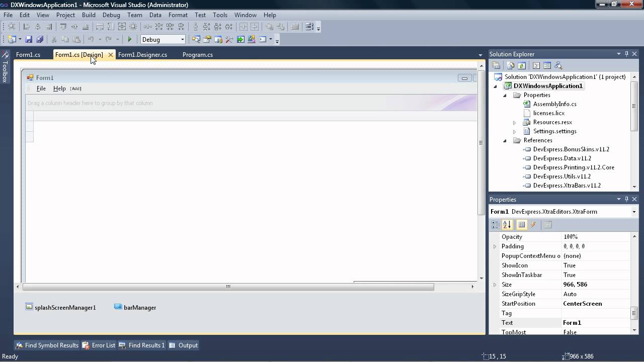Click the Tab Order toolbar icon
Image resolution: width=644 pixels, height=362 pixels.
coord(309,27)
